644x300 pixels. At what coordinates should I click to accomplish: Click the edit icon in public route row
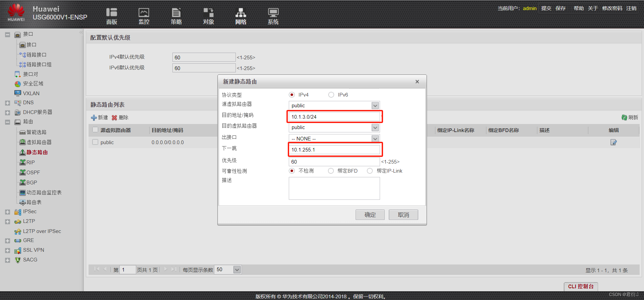pyautogui.click(x=613, y=142)
